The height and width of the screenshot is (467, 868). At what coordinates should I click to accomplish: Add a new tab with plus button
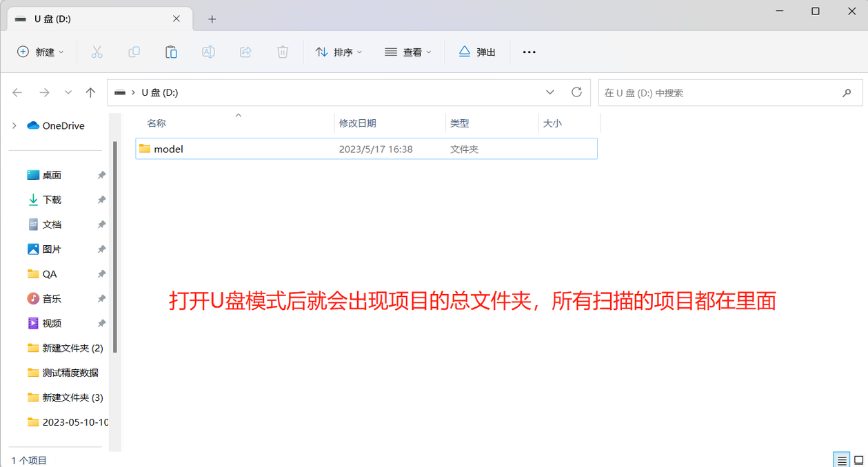(212, 19)
